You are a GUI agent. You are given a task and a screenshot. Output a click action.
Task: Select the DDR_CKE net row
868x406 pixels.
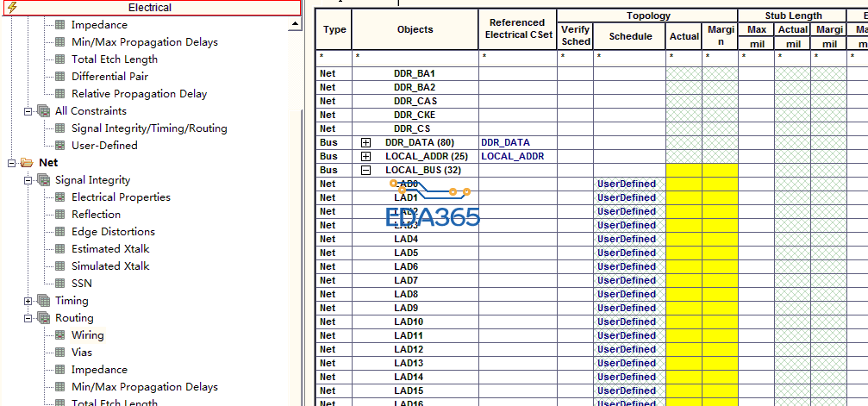(x=415, y=115)
